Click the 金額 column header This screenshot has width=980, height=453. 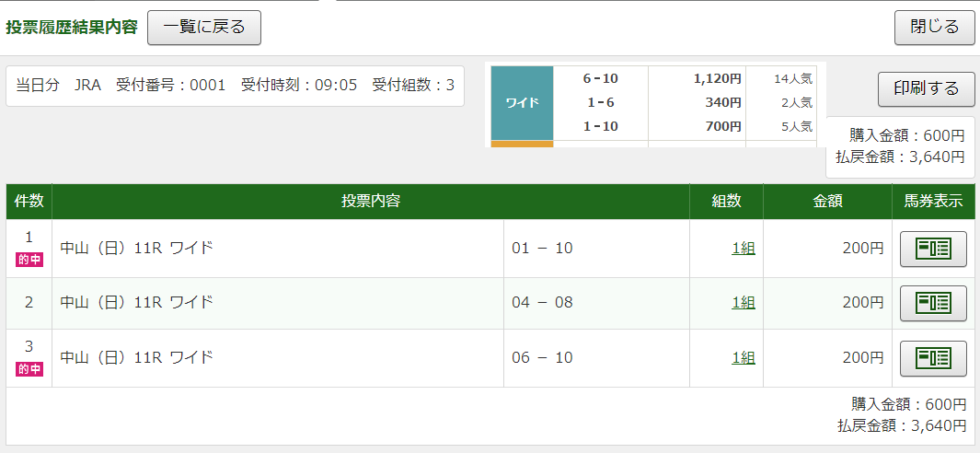click(826, 202)
